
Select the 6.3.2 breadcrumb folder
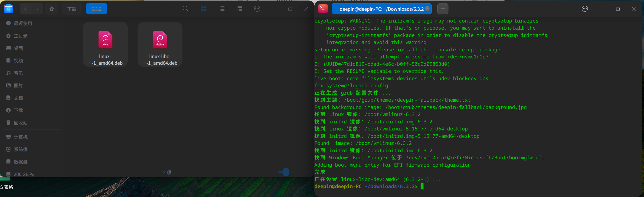click(96, 9)
